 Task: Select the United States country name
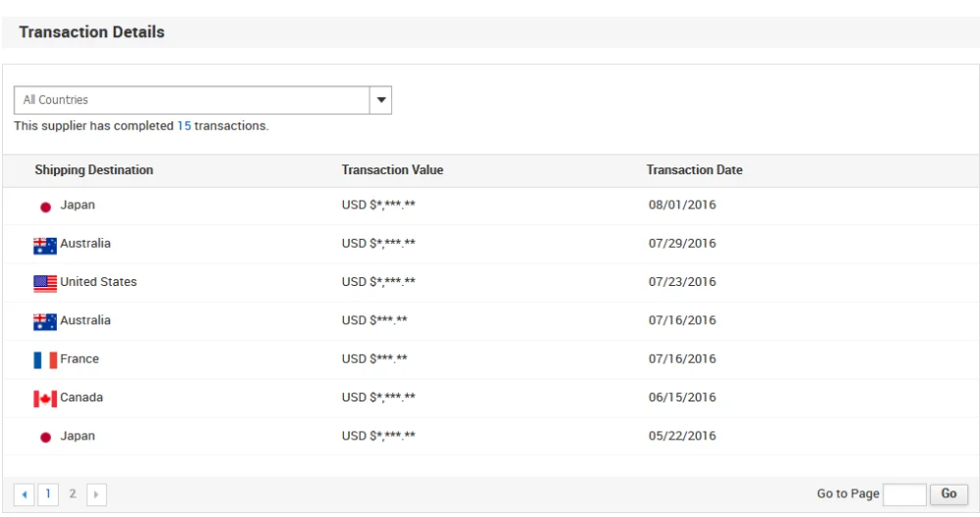pyautogui.click(x=98, y=282)
